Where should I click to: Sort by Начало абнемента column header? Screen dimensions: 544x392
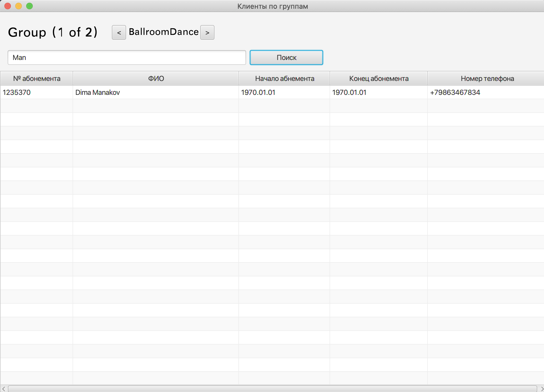click(284, 79)
